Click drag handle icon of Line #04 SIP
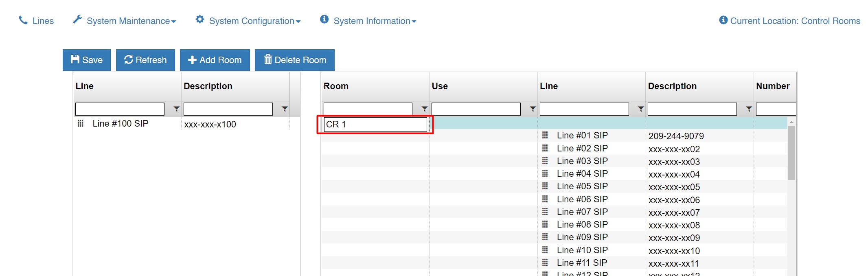The image size is (868, 276). pos(545,173)
